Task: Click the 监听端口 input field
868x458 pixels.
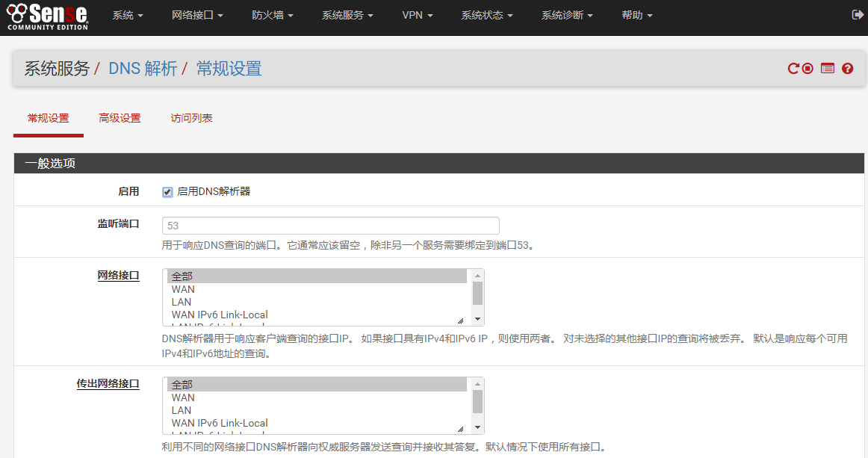Action: [330, 226]
